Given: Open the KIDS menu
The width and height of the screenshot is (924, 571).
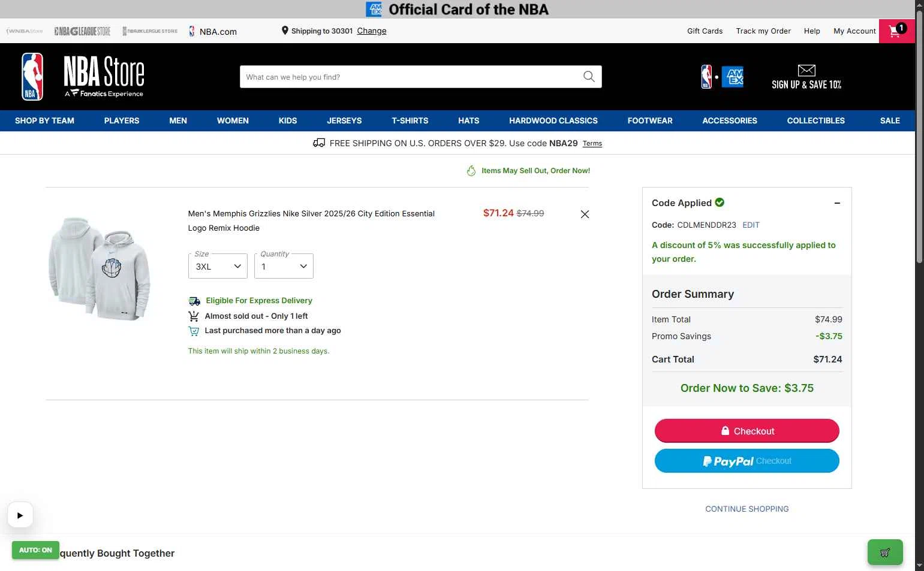Looking at the screenshot, I should 288,120.
